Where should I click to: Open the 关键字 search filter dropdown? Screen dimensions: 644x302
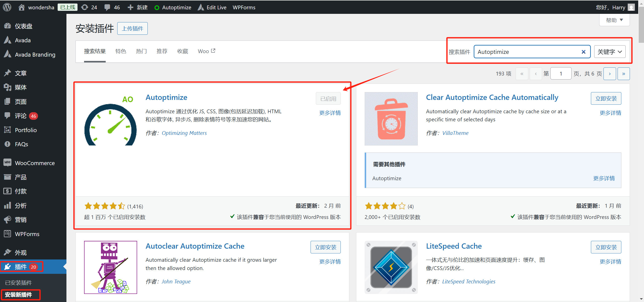point(610,52)
